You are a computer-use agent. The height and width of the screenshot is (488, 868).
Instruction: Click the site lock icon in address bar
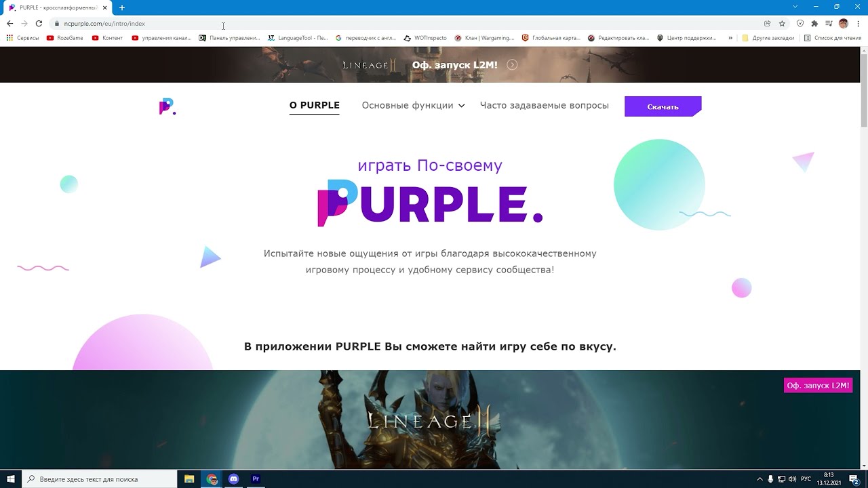(57, 24)
